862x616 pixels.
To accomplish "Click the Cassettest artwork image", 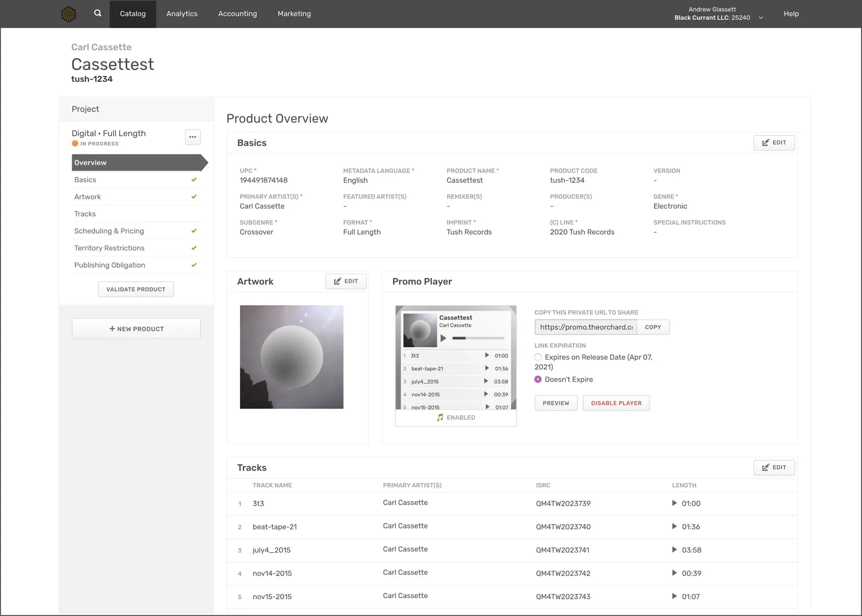I will coord(292,357).
